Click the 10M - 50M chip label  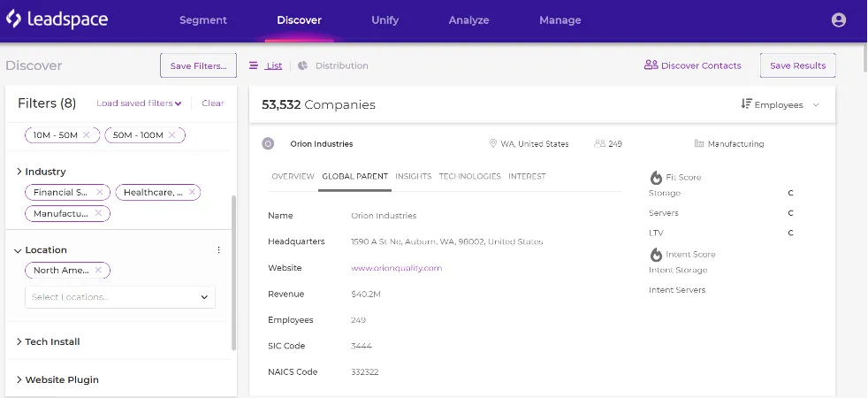tap(56, 135)
